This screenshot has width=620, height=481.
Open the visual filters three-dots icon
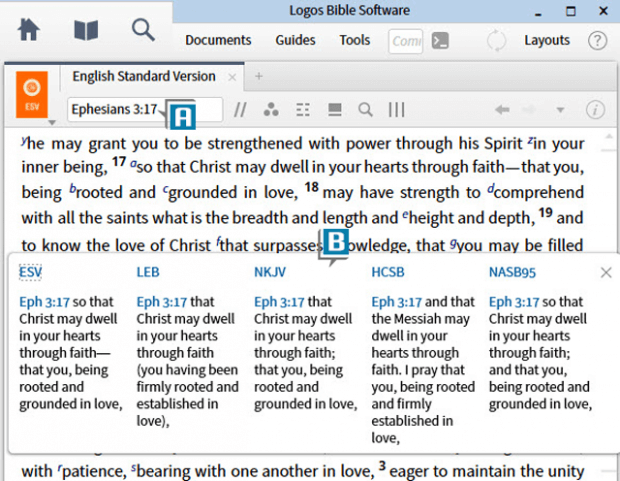270,109
